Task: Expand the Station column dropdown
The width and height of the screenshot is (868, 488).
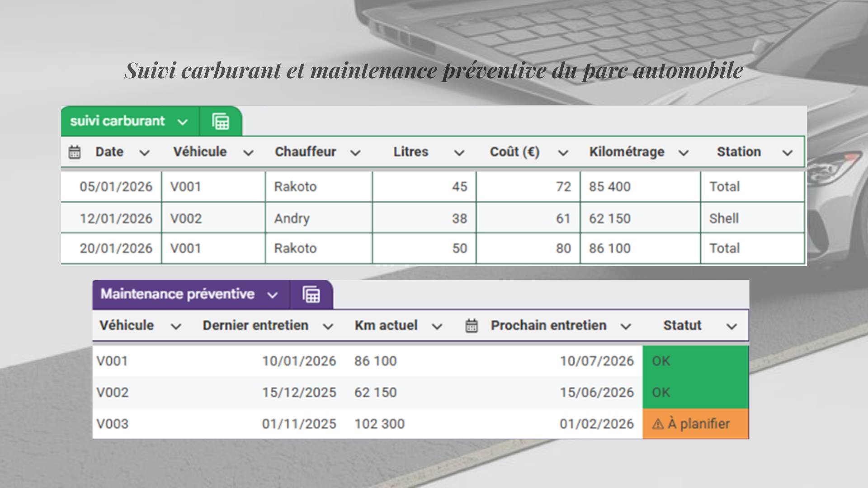Action: click(788, 153)
